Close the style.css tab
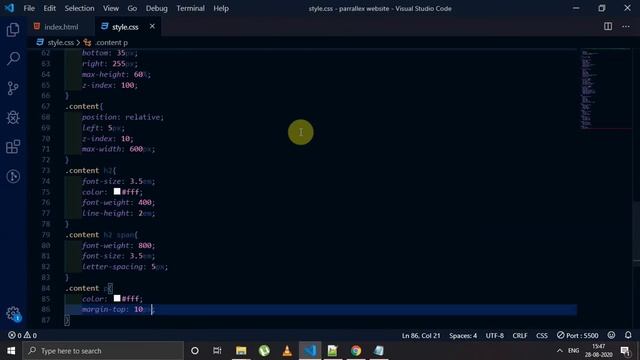Viewport: 640px width, 360px height. 152,26
